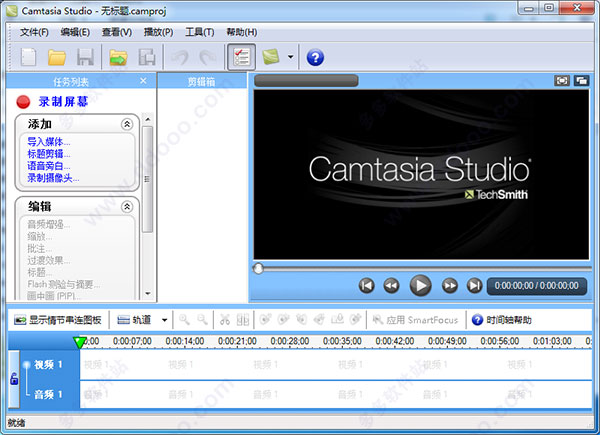Click the 标题剪辑... link
The width and height of the screenshot is (600, 435).
pos(49,154)
